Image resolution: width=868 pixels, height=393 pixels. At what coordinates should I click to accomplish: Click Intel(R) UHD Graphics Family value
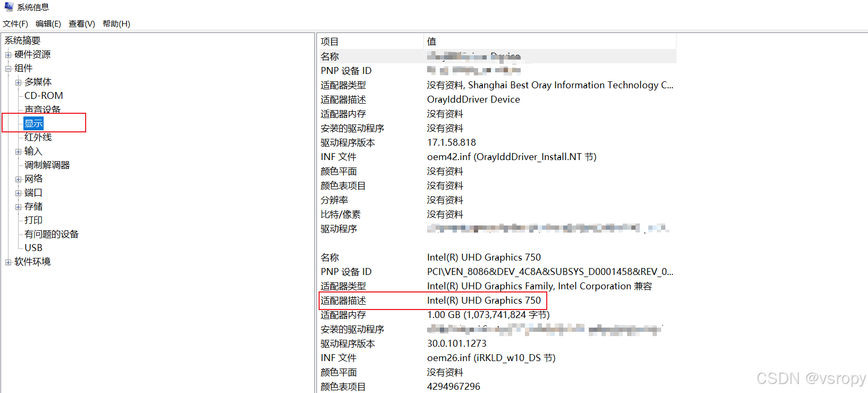pyautogui.click(x=539, y=286)
